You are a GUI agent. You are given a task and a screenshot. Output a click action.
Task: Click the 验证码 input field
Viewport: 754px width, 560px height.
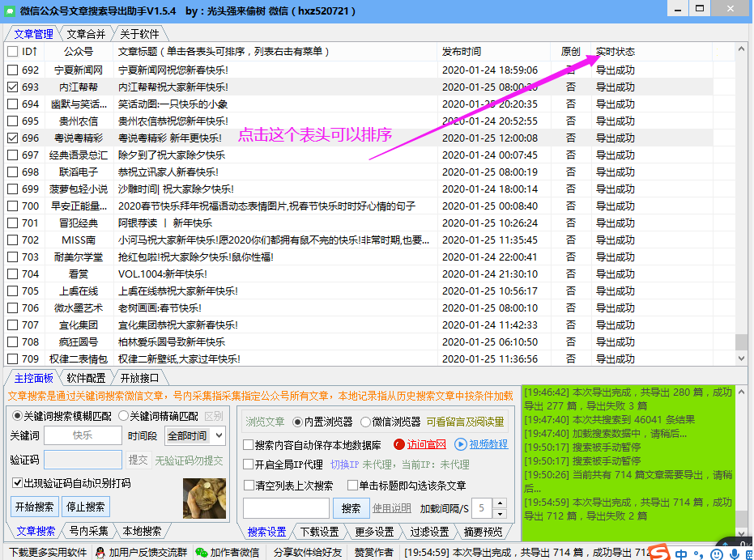pos(83,460)
